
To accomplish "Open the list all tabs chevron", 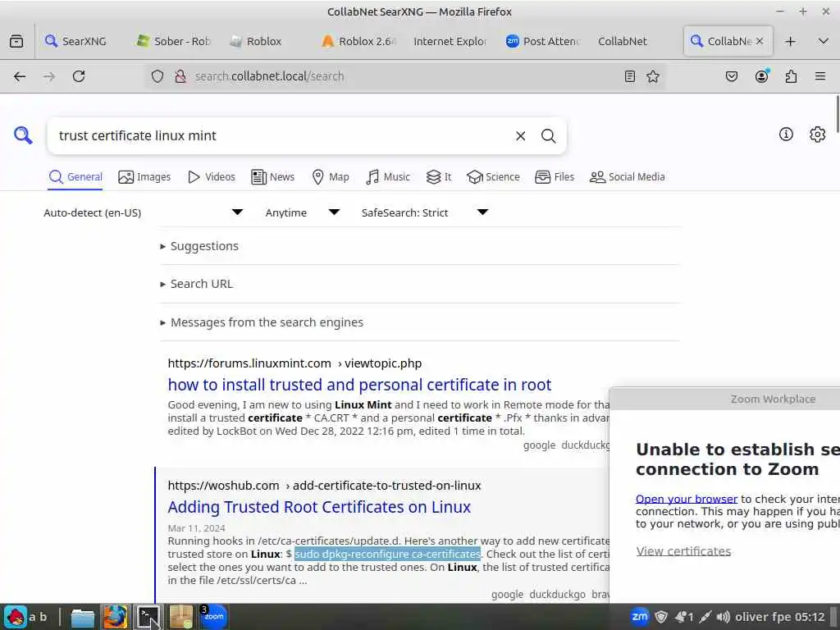I will pos(824,41).
